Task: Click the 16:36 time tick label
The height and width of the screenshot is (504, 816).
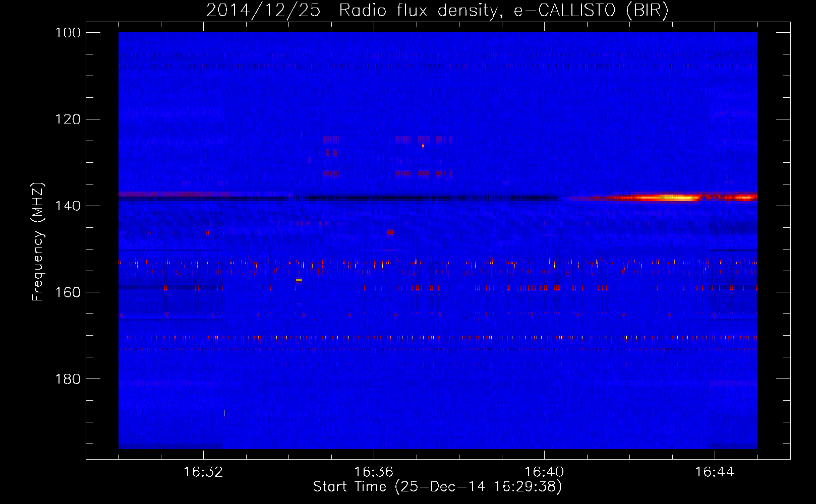Action: [374, 472]
